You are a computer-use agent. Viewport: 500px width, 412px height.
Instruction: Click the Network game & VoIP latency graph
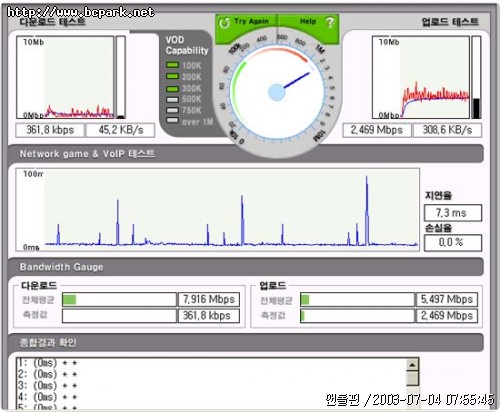pyautogui.click(x=217, y=210)
